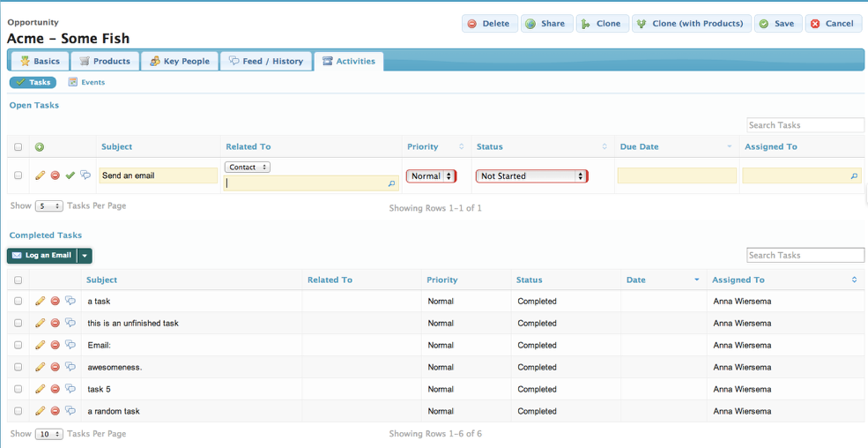Check the 'Send an email' task checkbox
This screenshot has width=868, height=448.
coord(19,175)
